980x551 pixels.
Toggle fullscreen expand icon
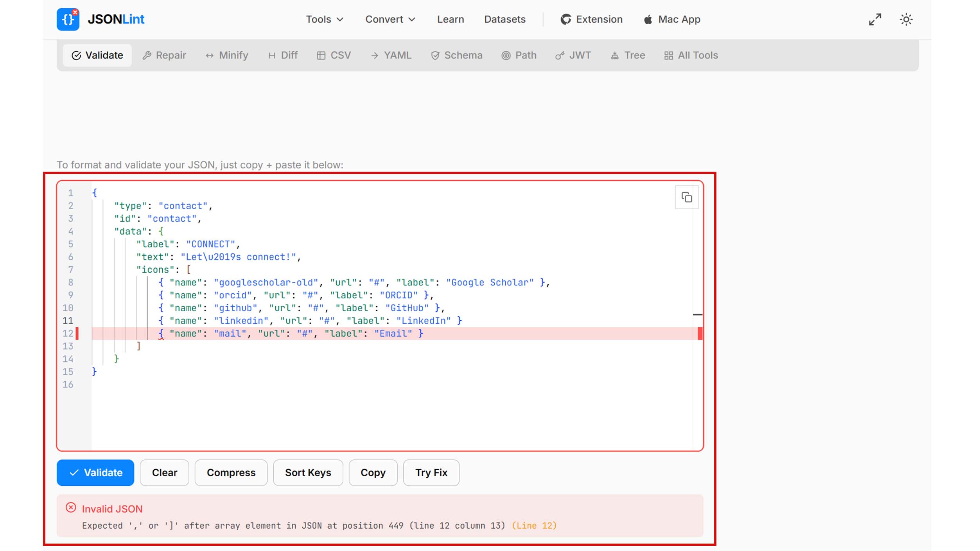(875, 19)
